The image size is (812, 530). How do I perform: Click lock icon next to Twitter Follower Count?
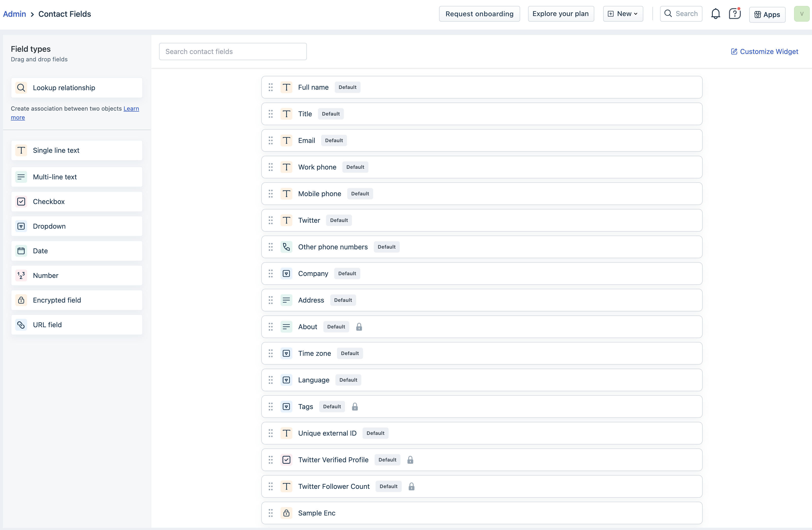click(x=412, y=487)
